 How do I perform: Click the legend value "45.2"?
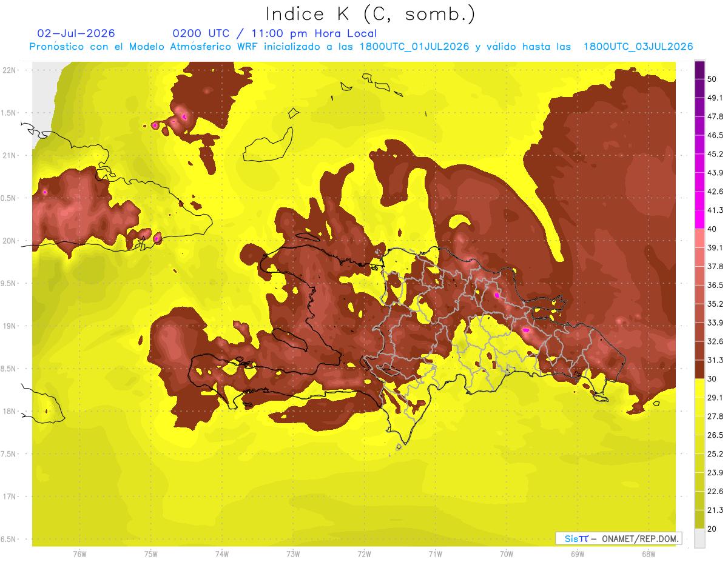(716, 154)
